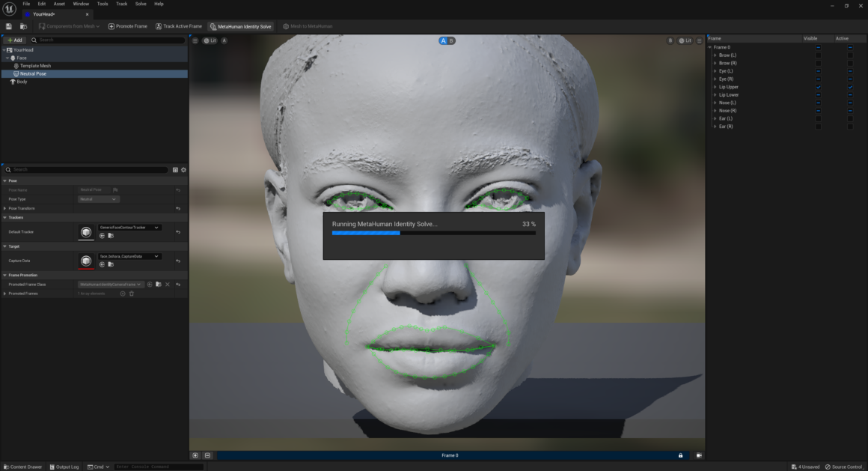This screenshot has width=868, height=471.
Task: Toggle the lock icon on the Frame 0 bar
Action: point(680,455)
